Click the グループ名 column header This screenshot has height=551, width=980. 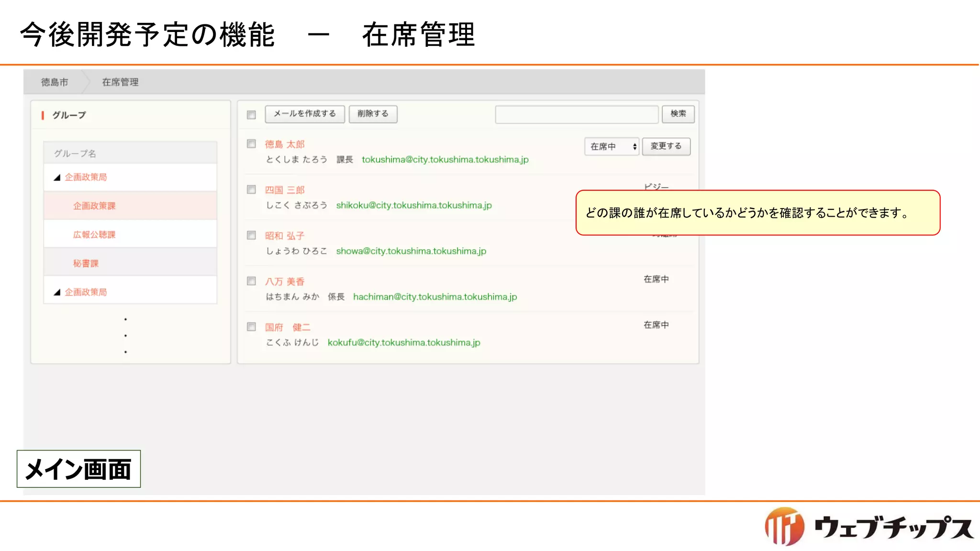pos(75,154)
